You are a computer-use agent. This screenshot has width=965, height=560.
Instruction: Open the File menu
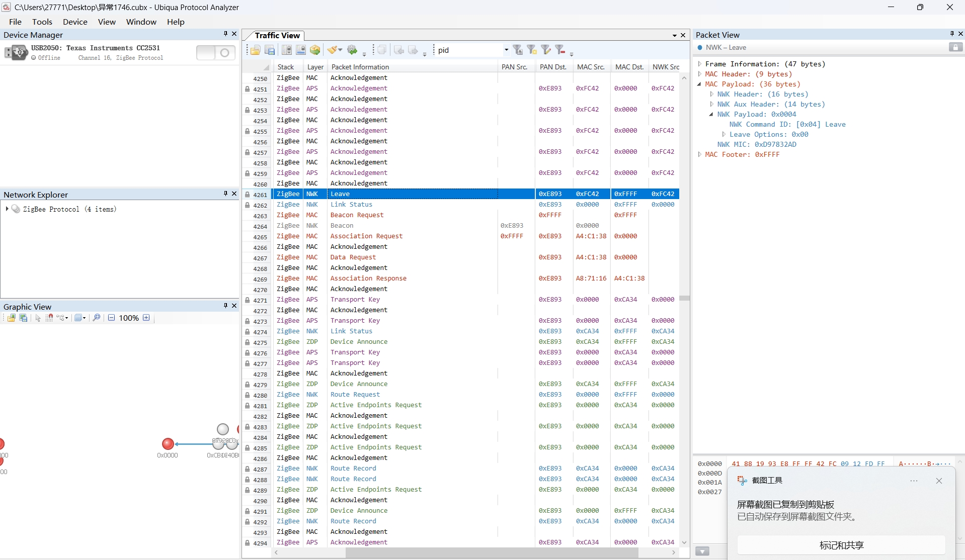[16, 22]
